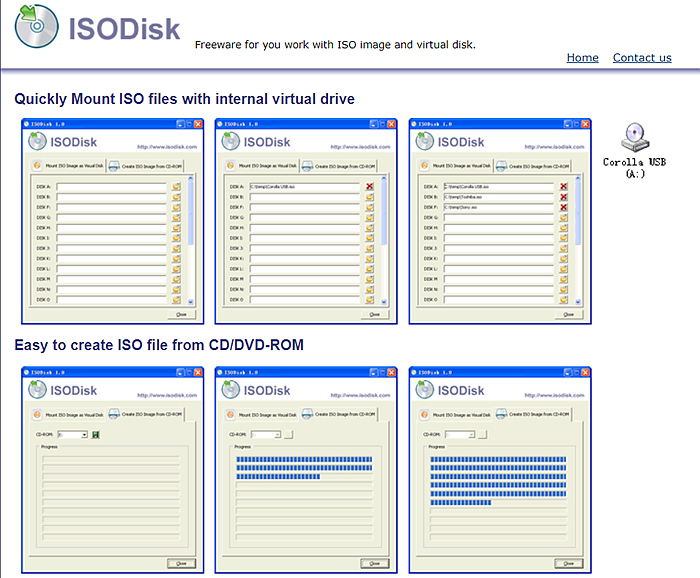Click the scanner icon on the Create ISO tab in the empty mount window
This screenshot has width=700, height=578.
tap(114, 166)
